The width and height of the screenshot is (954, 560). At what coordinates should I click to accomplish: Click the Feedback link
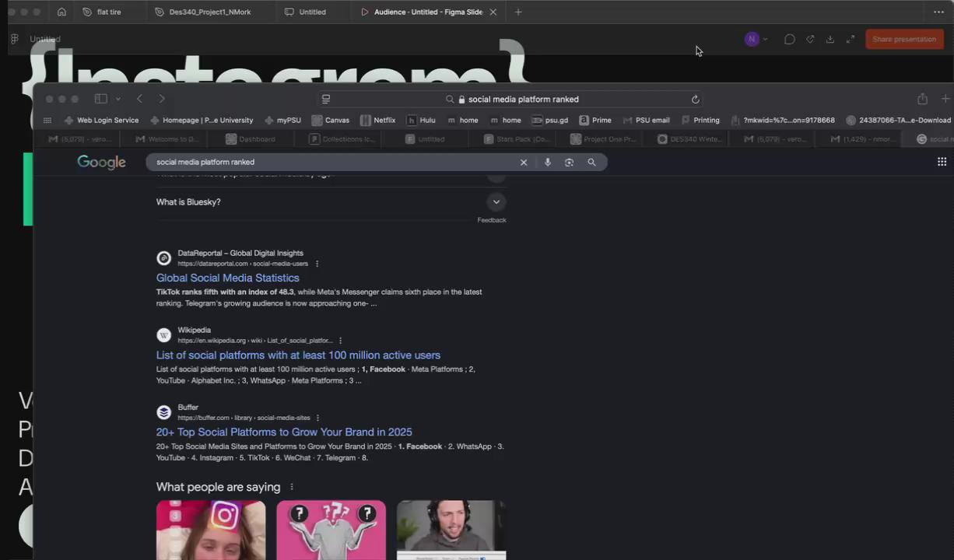tap(492, 220)
